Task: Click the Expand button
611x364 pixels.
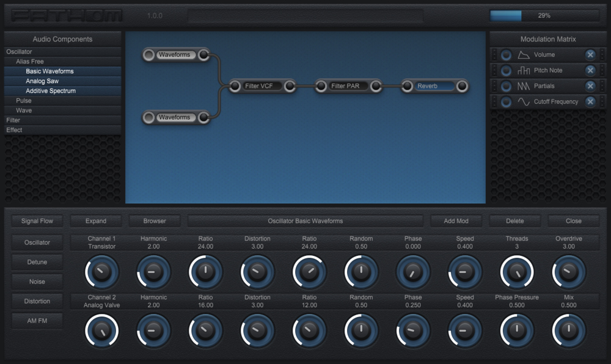Action: coord(96,220)
